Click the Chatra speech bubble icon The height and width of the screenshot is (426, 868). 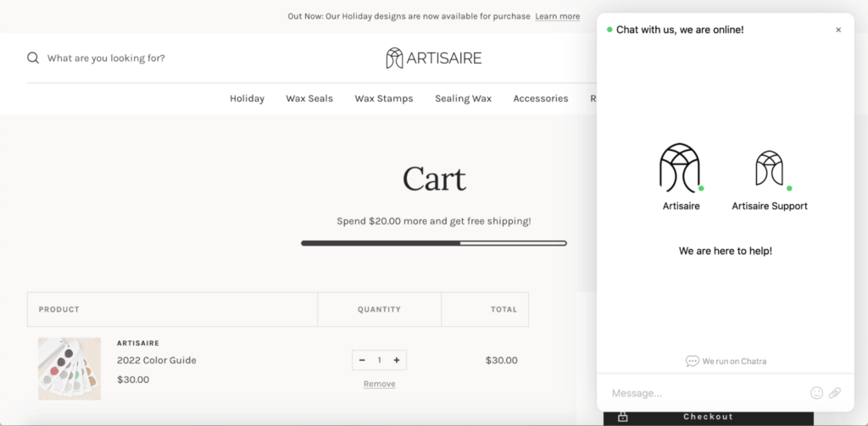pos(692,362)
